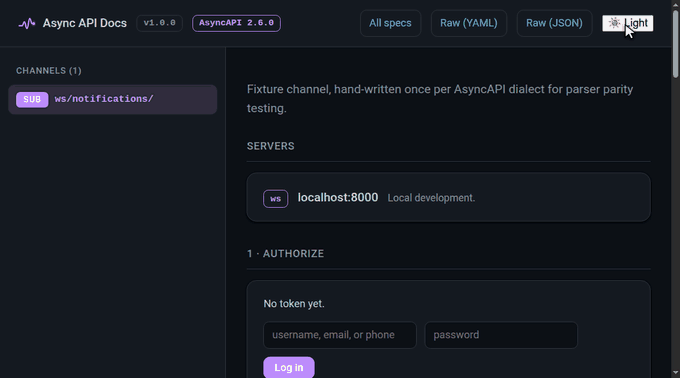The image size is (680, 378).
Task: Click the Fixture channel description text
Action: click(x=440, y=99)
